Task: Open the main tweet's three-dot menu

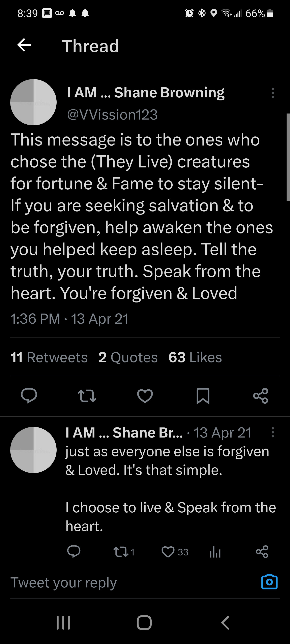Action: coord(273,93)
